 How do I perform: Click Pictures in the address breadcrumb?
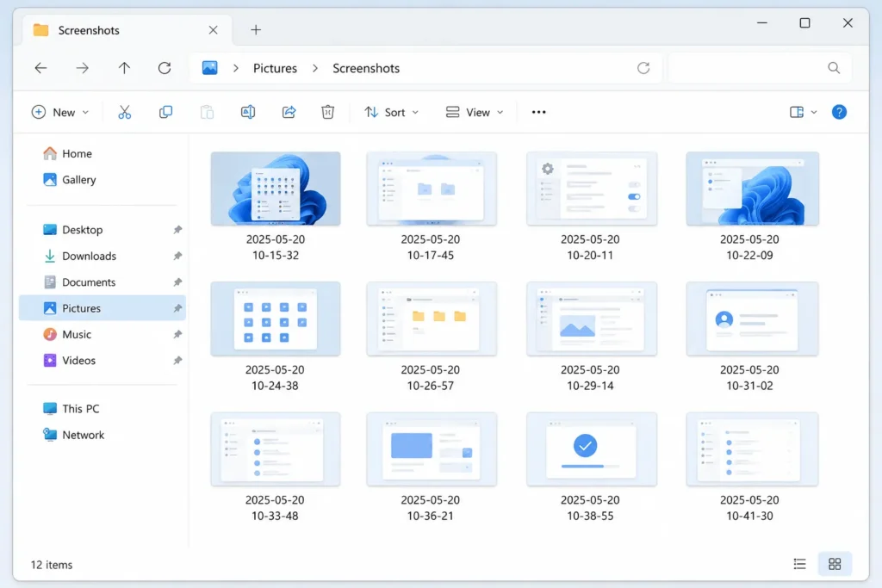(275, 68)
